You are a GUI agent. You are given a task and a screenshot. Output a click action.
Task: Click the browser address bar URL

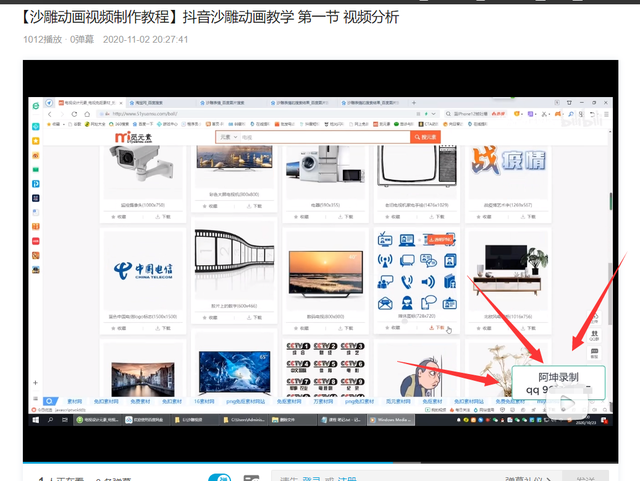click(x=145, y=114)
